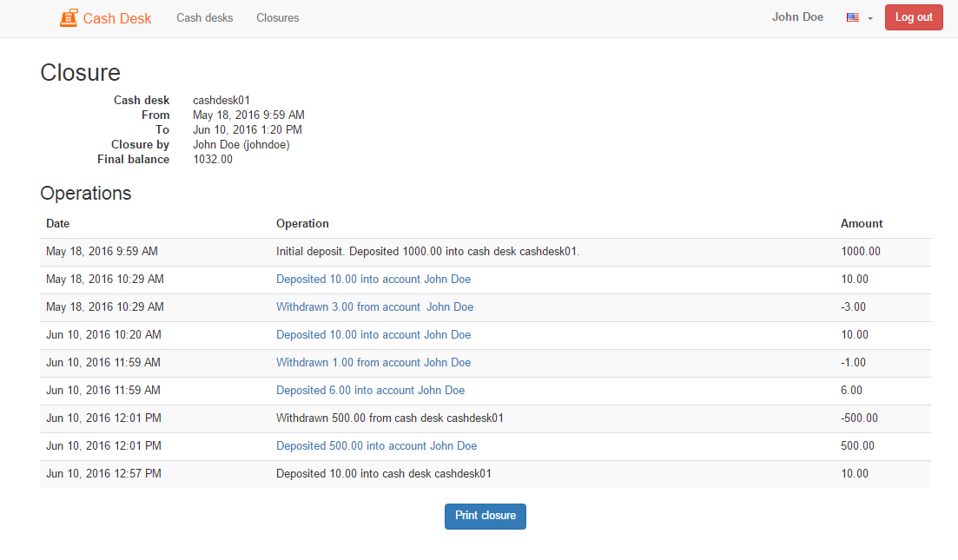This screenshot has height=560, width=958.
Task: Expand the language dropdown caret
Action: (869, 18)
